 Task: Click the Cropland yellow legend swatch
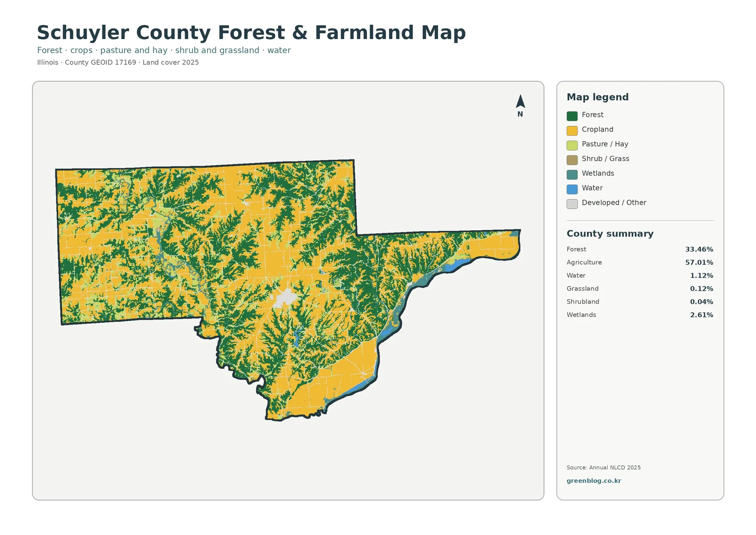click(572, 131)
